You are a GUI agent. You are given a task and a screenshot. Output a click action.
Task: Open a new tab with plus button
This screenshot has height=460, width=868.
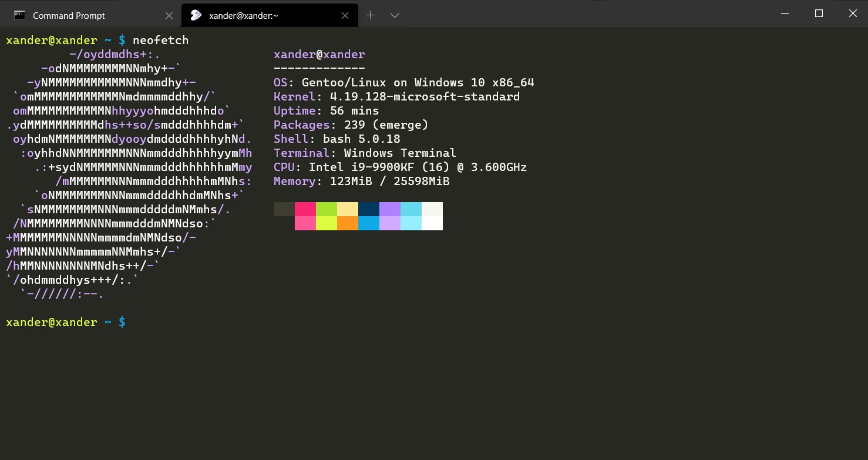(370, 15)
